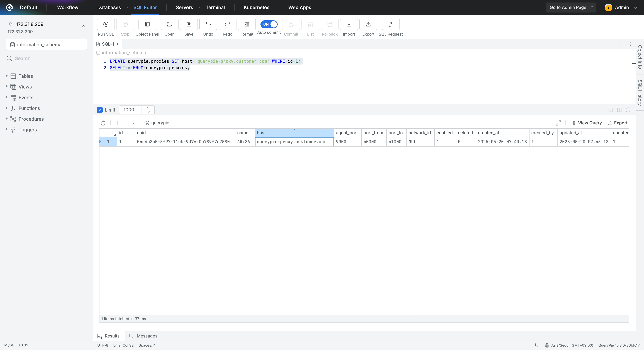
Task: Refresh the result grid with reload icon
Action: (103, 123)
